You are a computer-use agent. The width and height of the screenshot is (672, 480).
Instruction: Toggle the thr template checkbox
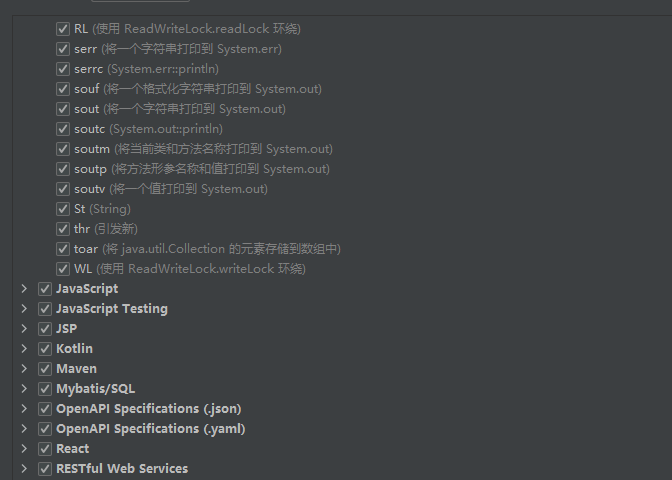[63, 229]
